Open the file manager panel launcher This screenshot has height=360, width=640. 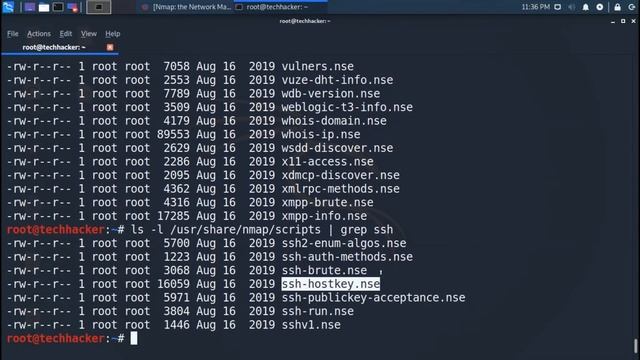tap(44, 7)
